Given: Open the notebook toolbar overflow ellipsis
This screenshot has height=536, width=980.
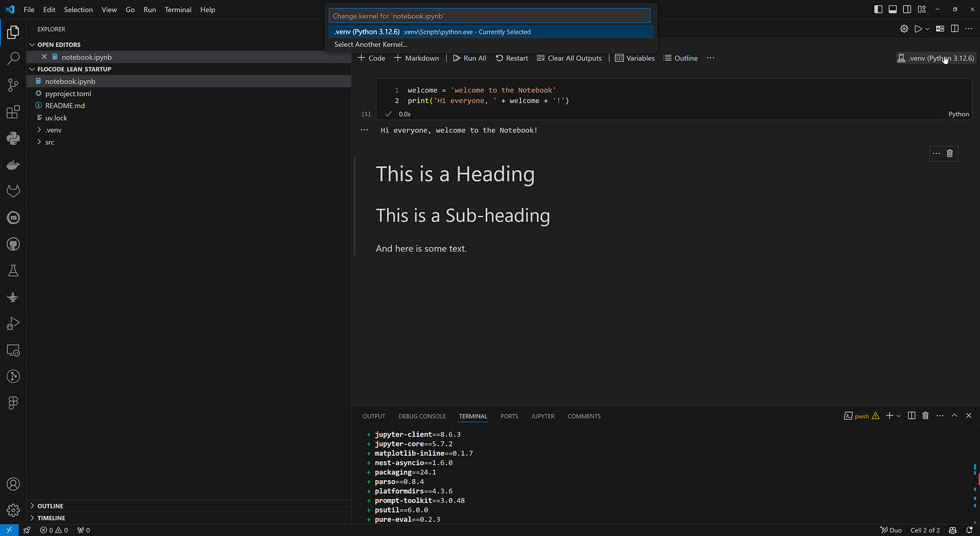Looking at the screenshot, I should pos(710,58).
